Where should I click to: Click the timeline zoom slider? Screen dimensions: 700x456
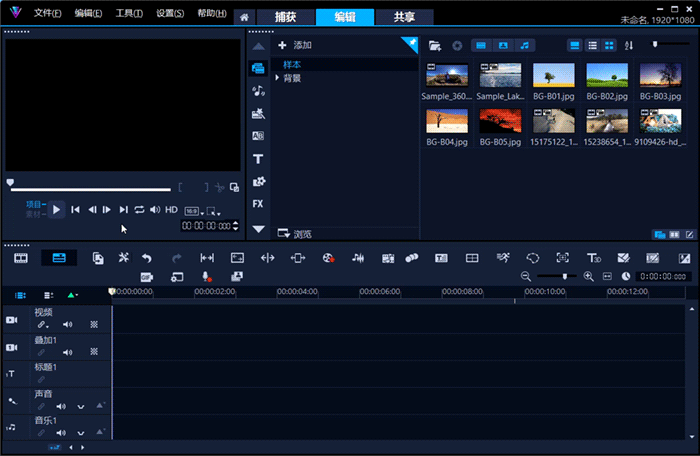(557, 276)
